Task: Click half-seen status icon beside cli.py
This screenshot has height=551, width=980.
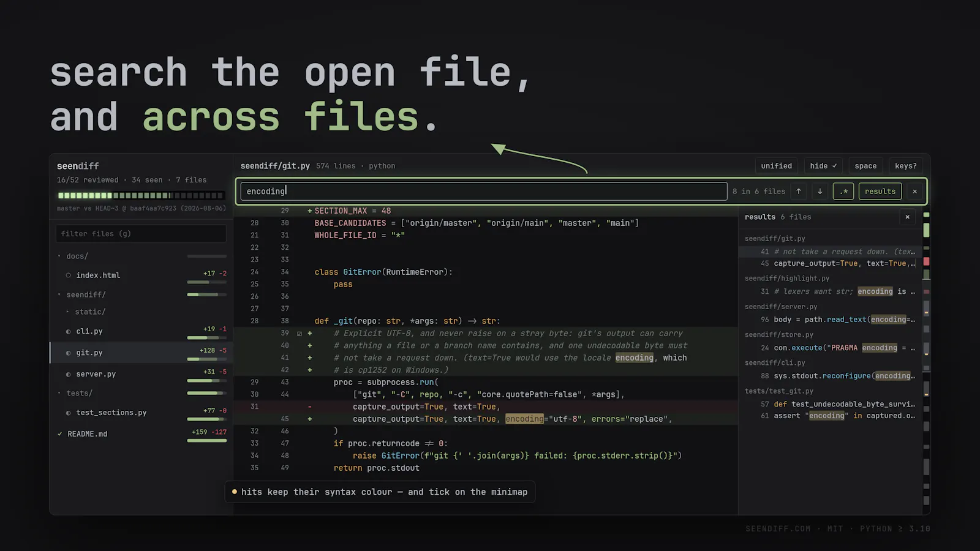Action: coord(68,332)
